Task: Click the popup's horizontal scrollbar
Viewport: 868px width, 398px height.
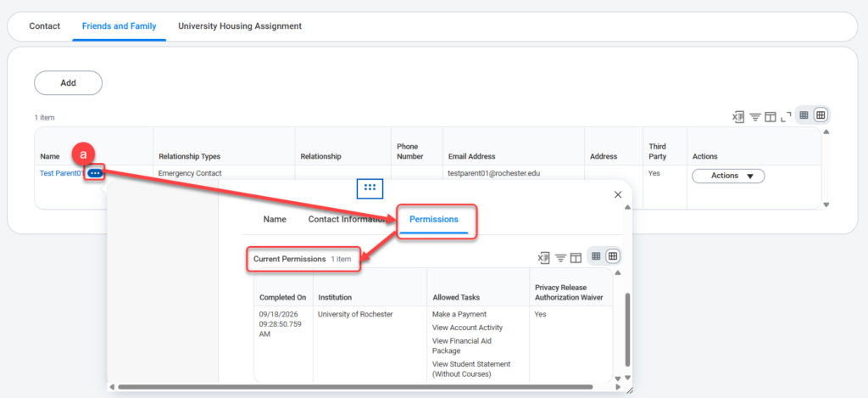Action: [x=355, y=387]
